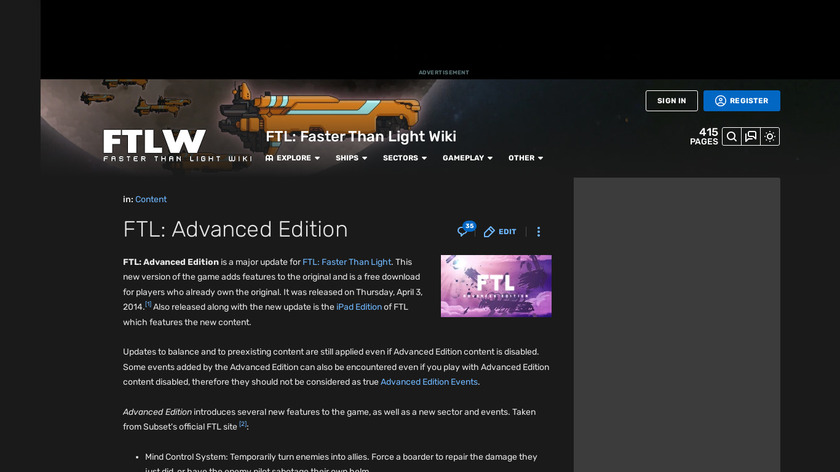
Task: Click the user icon in Register button
Action: tap(720, 101)
